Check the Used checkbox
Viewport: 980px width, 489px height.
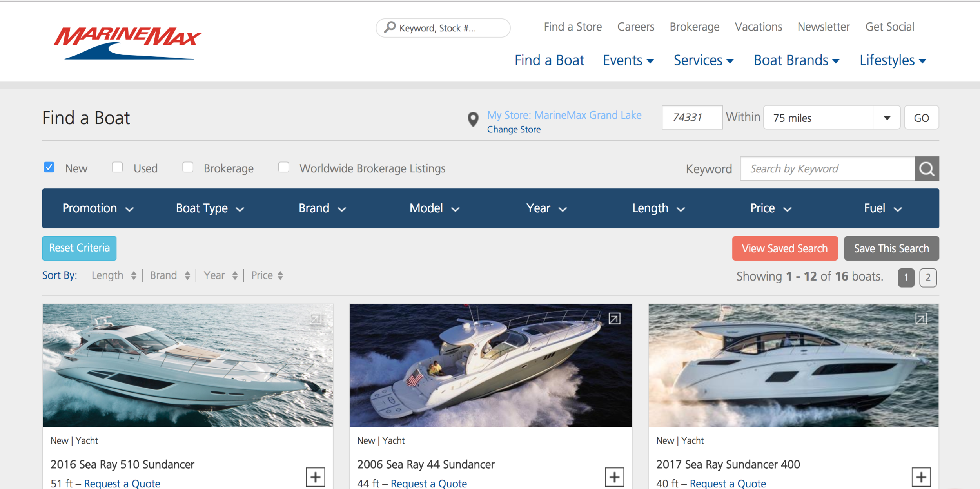(117, 167)
